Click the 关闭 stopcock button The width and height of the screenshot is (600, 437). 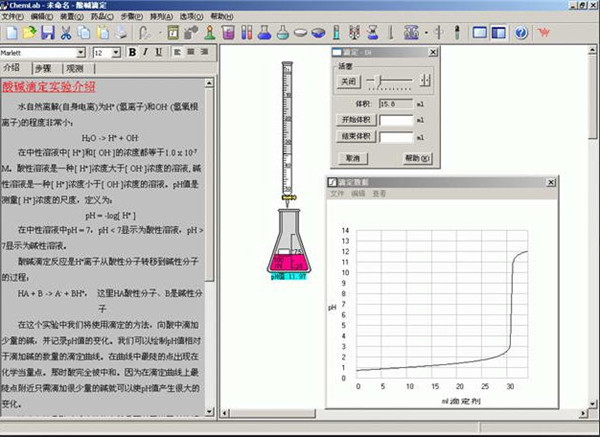point(349,82)
